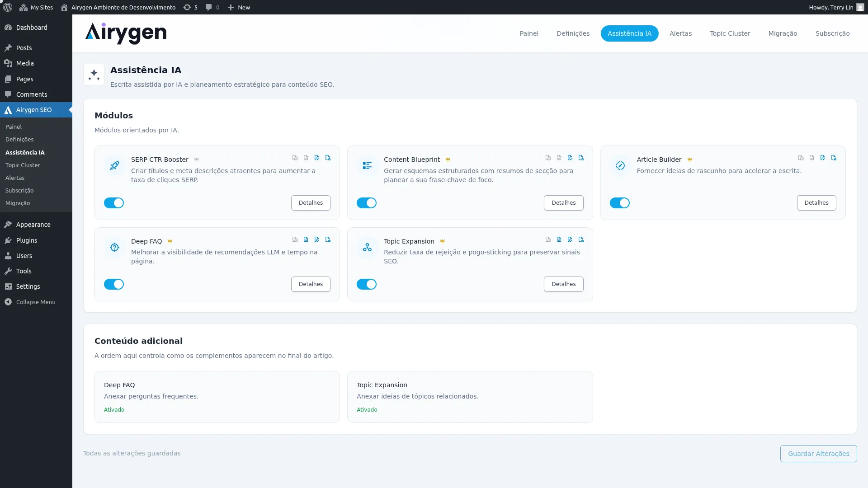Click the file-clock icon on Topic Expansion card
Image resolution: width=868 pixels, height=488 pixels.
point(548,239)
